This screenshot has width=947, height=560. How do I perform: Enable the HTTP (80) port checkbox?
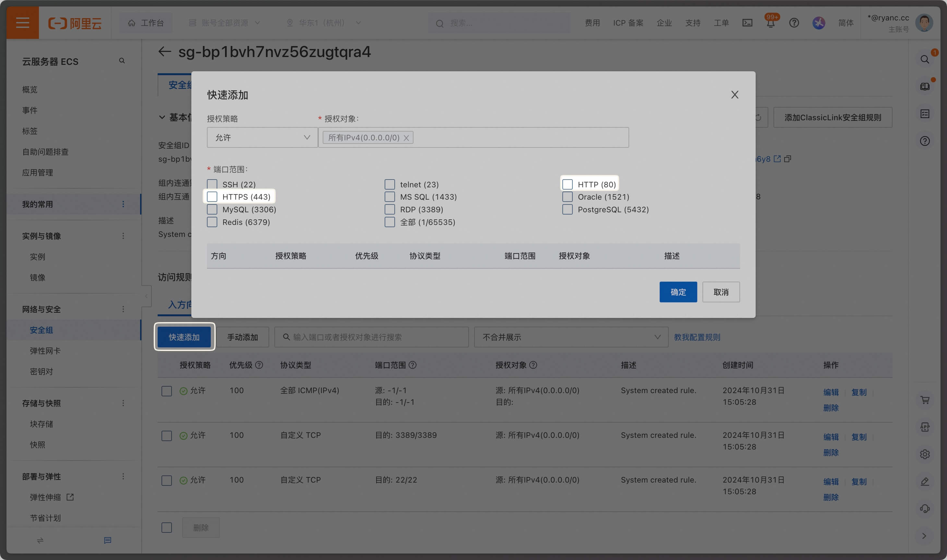coord(568,184)
